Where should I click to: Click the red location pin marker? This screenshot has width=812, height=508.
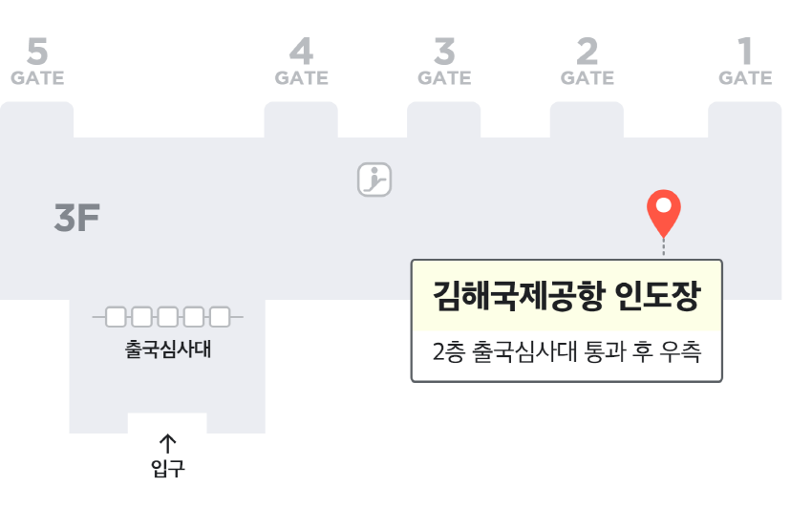tap(663, 213)
